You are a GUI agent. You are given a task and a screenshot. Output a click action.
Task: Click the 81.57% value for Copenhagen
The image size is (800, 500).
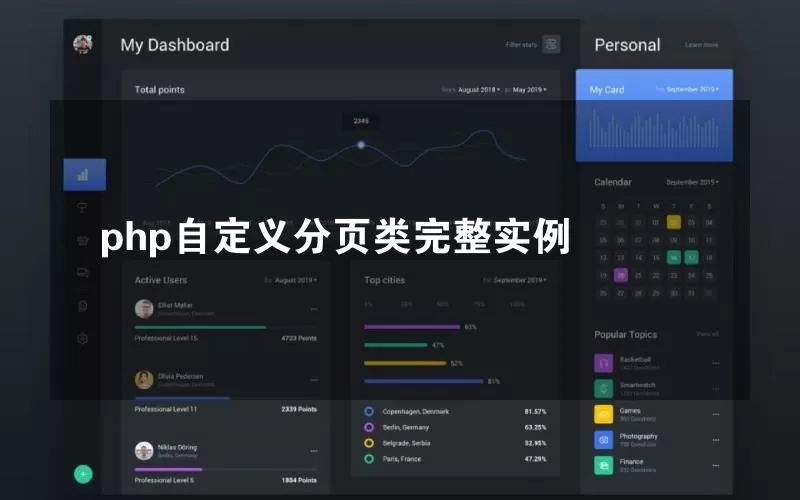pos(535,411)
